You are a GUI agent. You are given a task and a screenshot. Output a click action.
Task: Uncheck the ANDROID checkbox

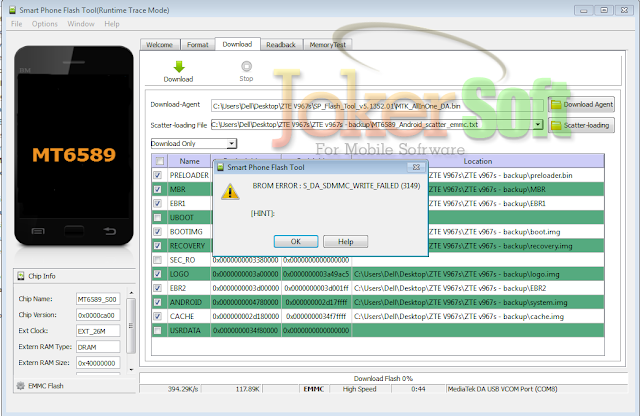point(158,302)
